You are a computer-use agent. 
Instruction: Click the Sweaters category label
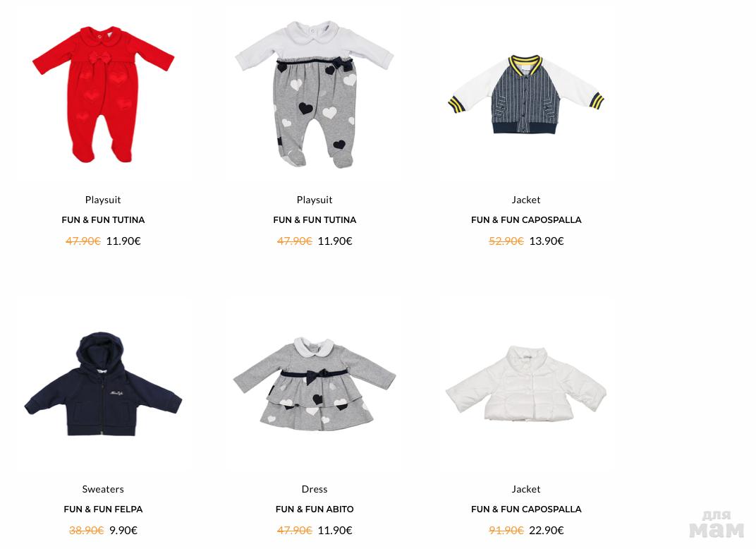[103, 489]
